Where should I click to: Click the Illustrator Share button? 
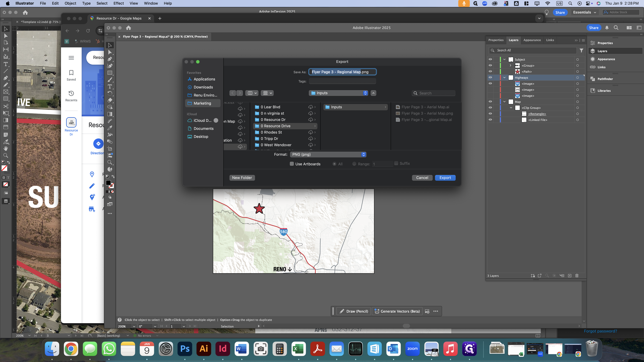[594, 28]
